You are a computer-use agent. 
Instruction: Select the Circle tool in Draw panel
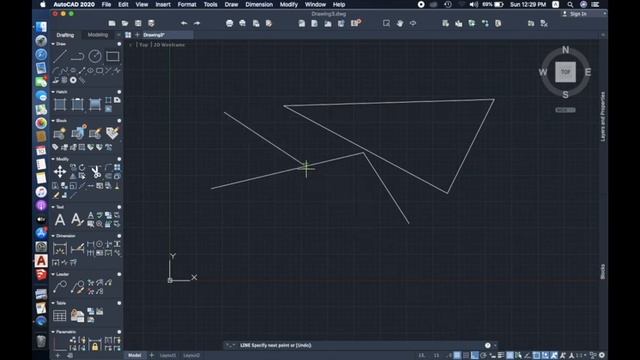95,56
